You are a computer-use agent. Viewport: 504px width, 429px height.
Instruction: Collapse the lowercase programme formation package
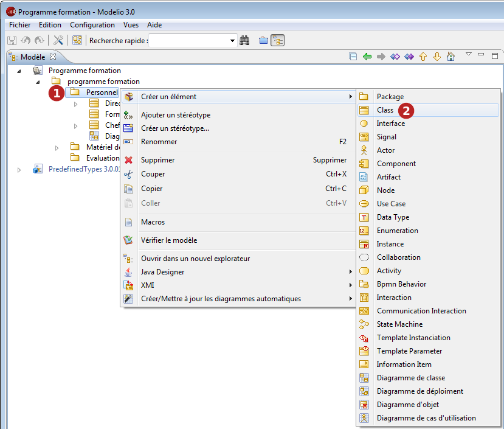point(38,82)
